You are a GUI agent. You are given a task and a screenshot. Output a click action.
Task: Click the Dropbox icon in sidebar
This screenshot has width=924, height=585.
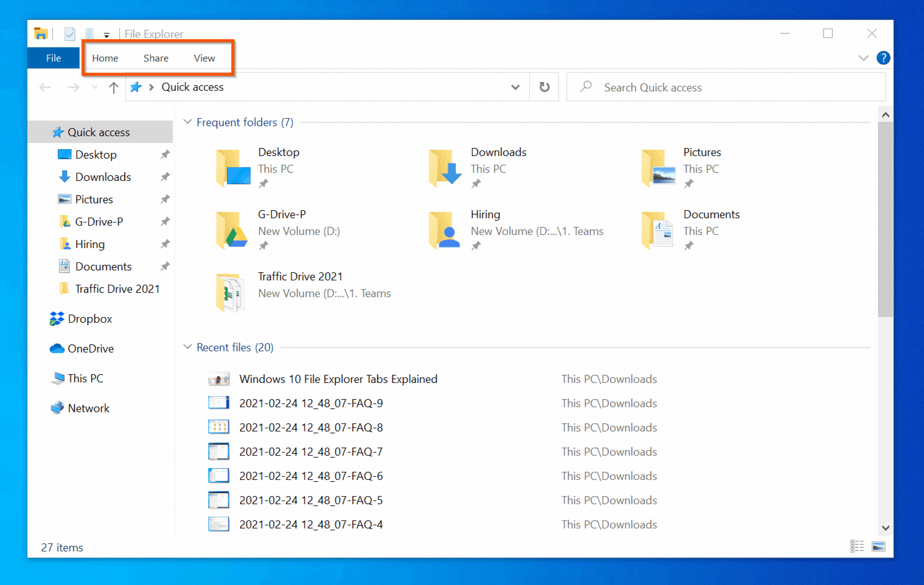(x=56, y=318)
